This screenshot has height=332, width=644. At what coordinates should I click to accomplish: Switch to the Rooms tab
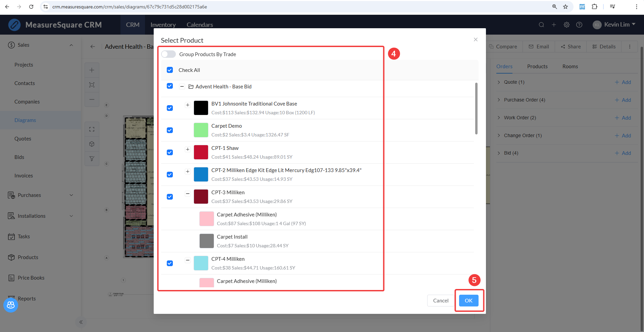point(570,67)
